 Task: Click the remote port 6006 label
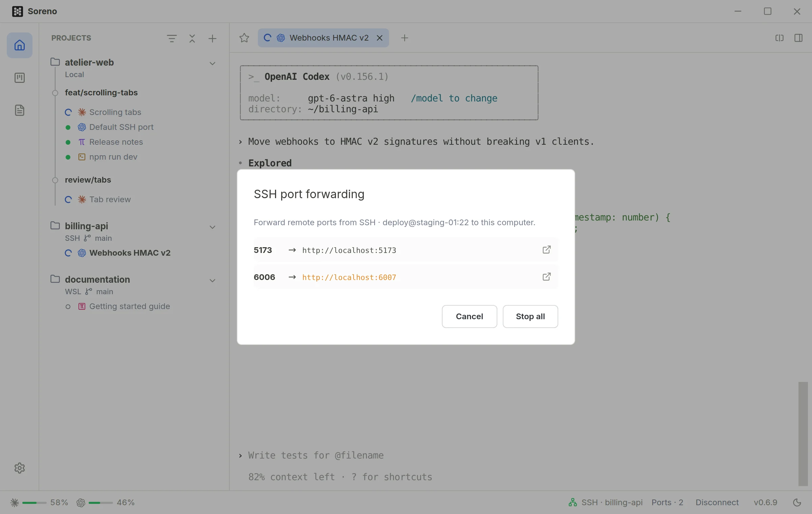point(264,277)
